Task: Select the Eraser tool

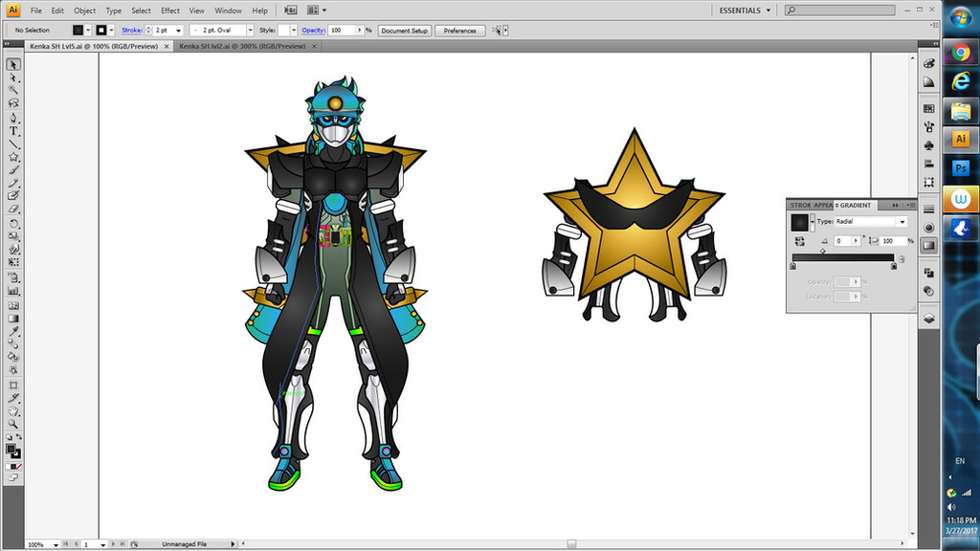Action: [x=13, y=209]
